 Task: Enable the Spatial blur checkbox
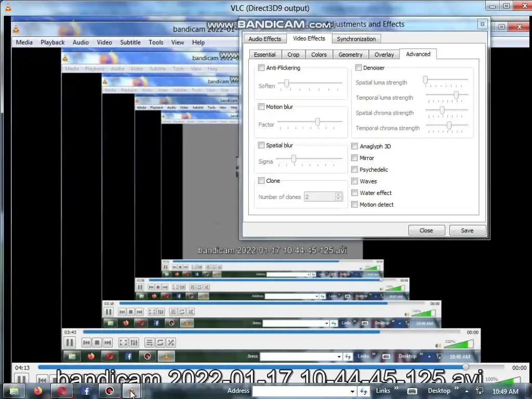point(261,145)
